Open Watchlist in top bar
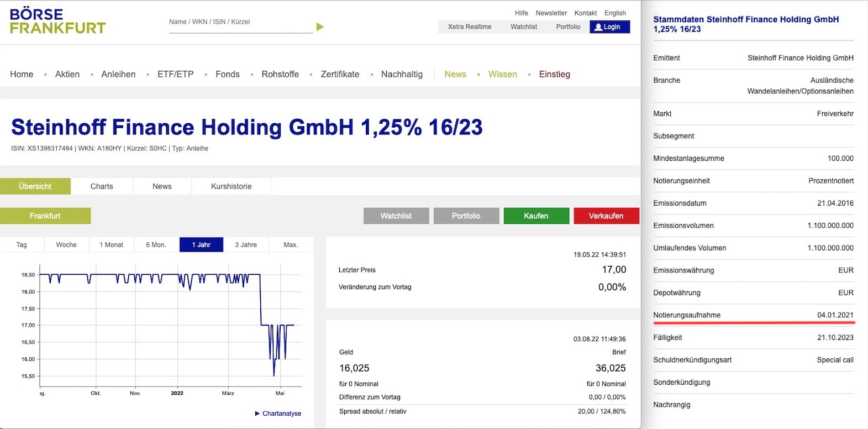The width and height of the screenshot is (868, 429). [x=524, y=27]
